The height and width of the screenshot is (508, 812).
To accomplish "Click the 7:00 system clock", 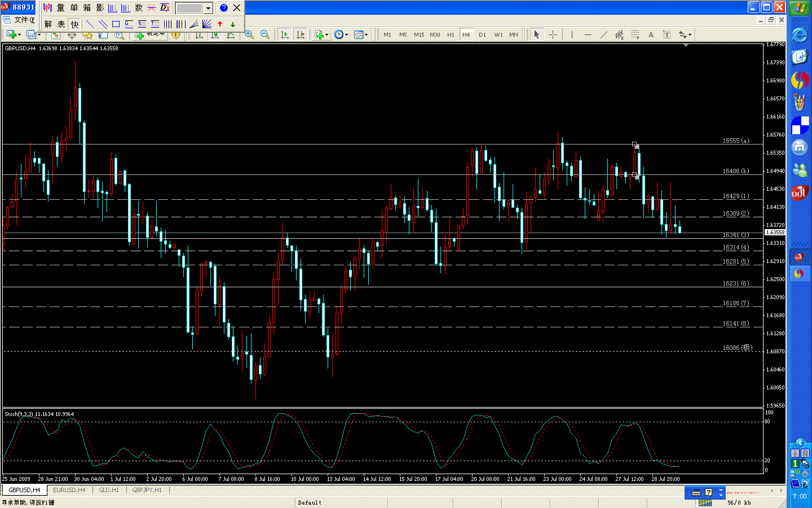I will [800, 496].
